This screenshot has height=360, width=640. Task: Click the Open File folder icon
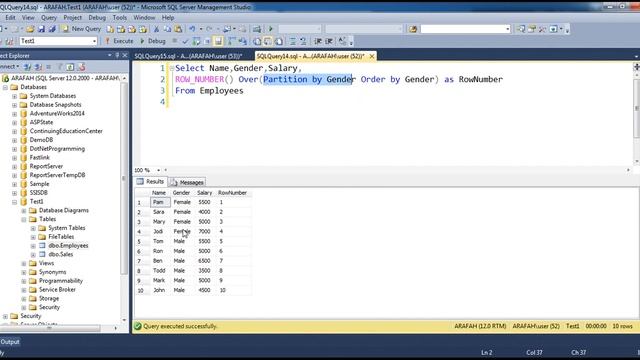(x=30, y=29)
